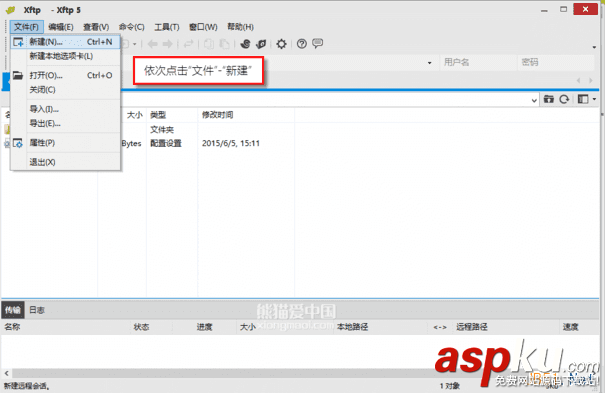Screen dimensions: 605x393
Task: Click the Xftp leaf toolbar icon
Action: click(x=261, y=44)
